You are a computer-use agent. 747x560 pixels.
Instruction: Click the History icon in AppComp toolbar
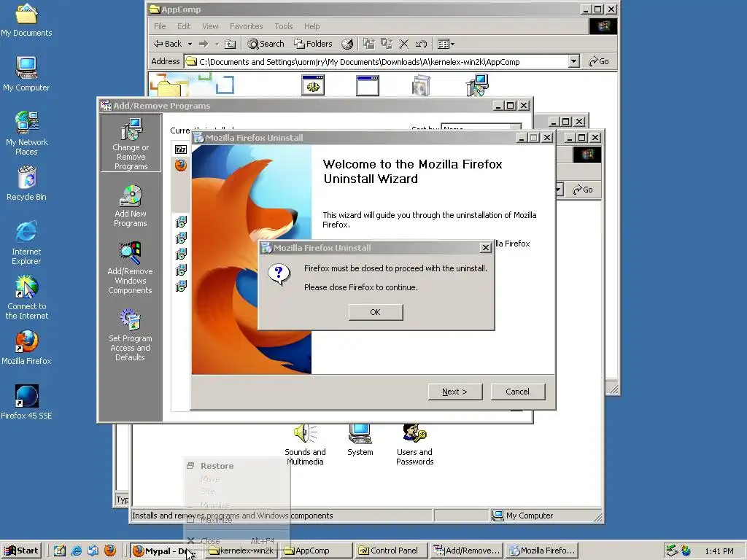click(347, 44)
